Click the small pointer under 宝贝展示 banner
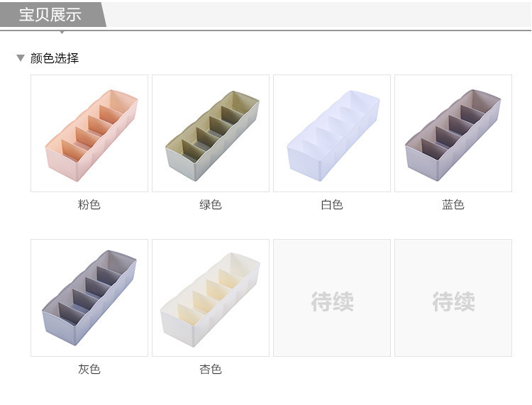This screenshot has width=532, height=405. pyautogui.click(x=62, y=33)
